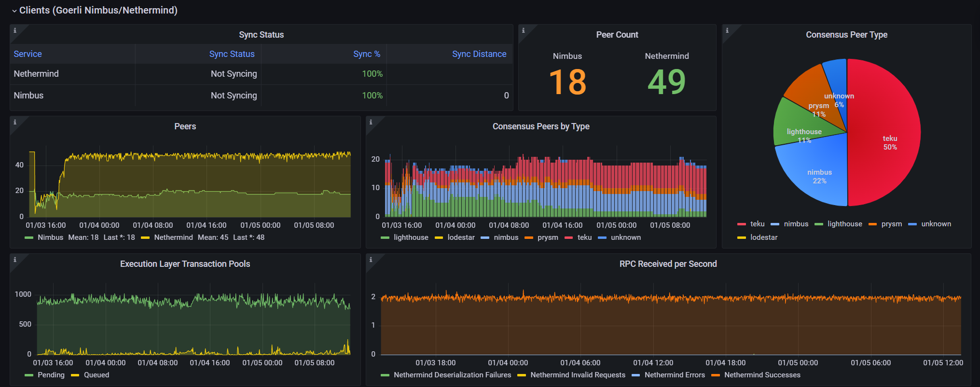
Task: Open RPC Received per Second info icon
Action: 371,260
